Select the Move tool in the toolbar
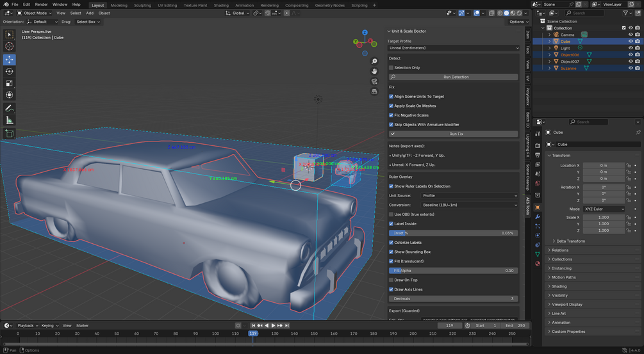 [9, 59]
